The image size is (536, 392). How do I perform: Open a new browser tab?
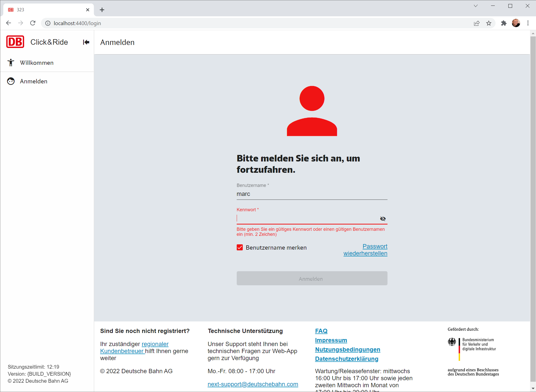102,10
